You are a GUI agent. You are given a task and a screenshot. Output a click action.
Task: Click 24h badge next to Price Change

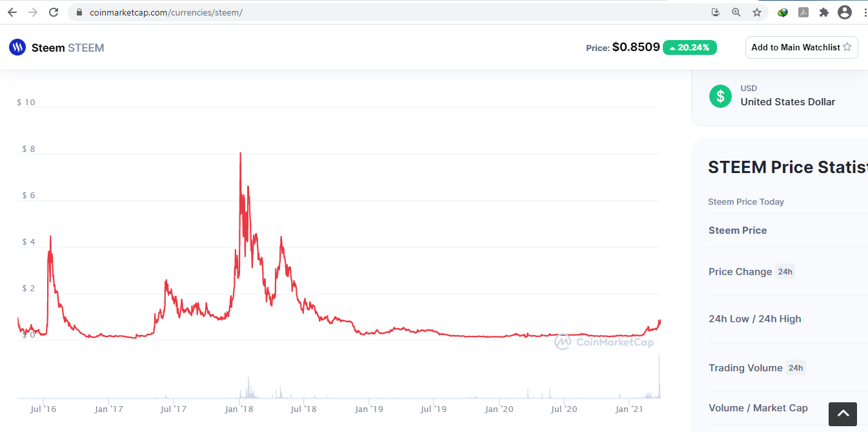(x=785, y=272)
